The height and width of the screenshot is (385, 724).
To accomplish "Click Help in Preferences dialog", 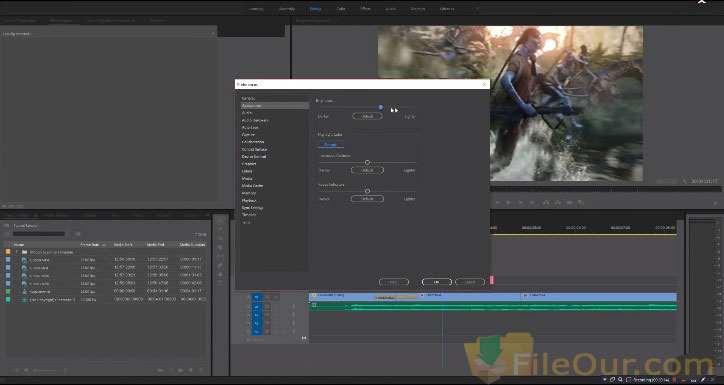I will pyautogui.click(x=394, y=282).
